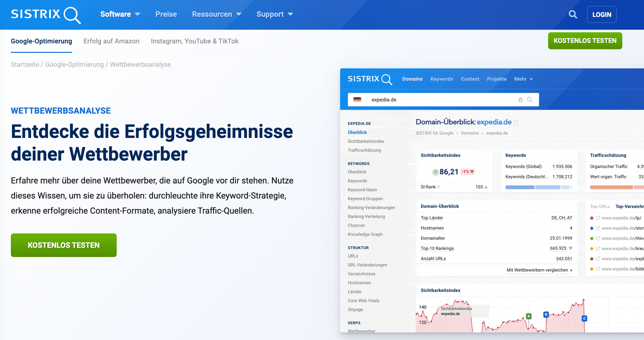Click the A marker on the Sichtbarkeitsindex chart

[529, 316]
